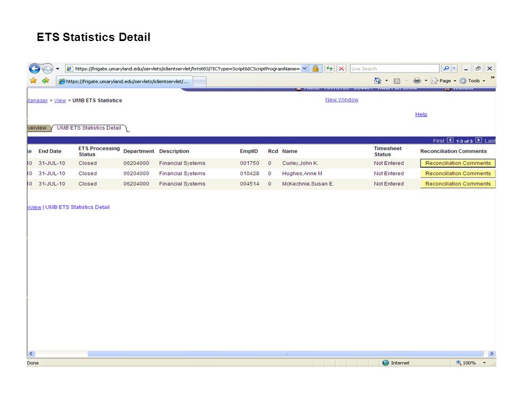
Task: Click inside the Live Search box
Action: tap(395, 69)
